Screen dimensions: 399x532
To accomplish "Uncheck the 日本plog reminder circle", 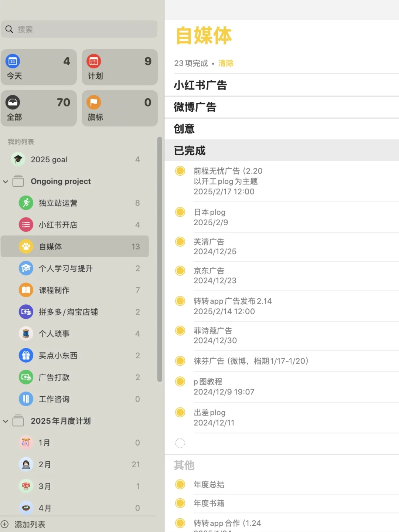I will click(180, 212).
